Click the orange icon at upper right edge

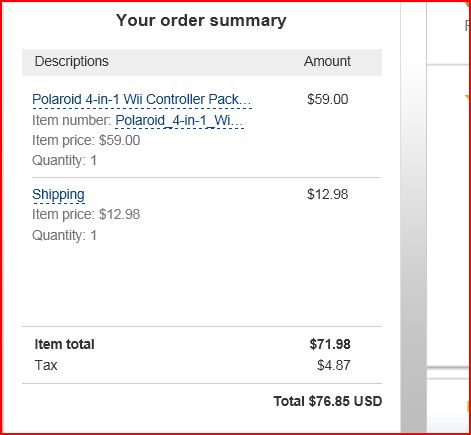[x=467, y=98]
